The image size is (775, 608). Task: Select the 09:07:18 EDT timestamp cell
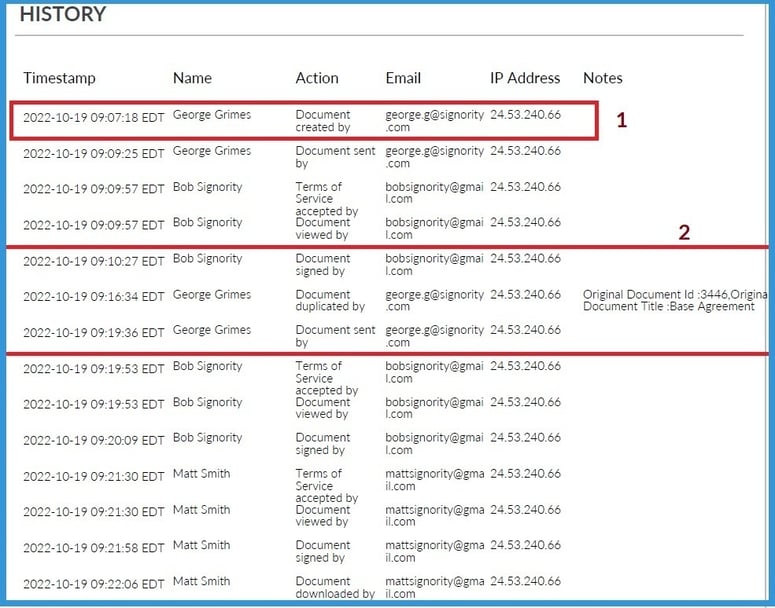click(x=93, y=117)
